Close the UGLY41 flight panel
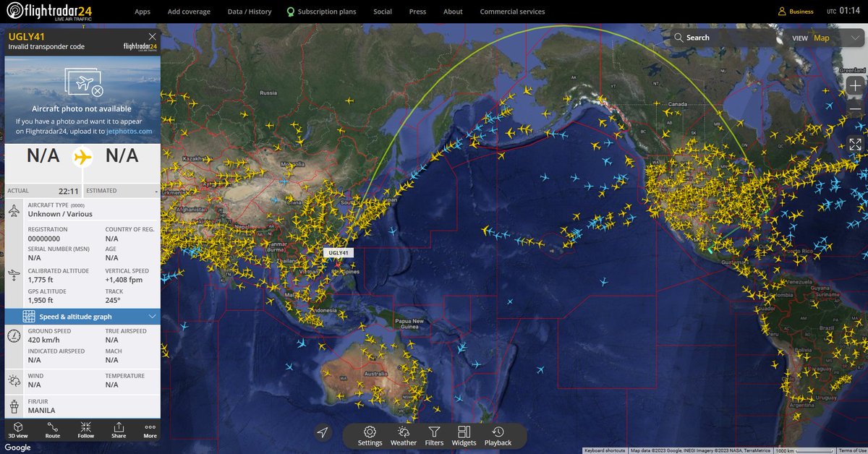The image size is (868, 454). click(152, 36)
